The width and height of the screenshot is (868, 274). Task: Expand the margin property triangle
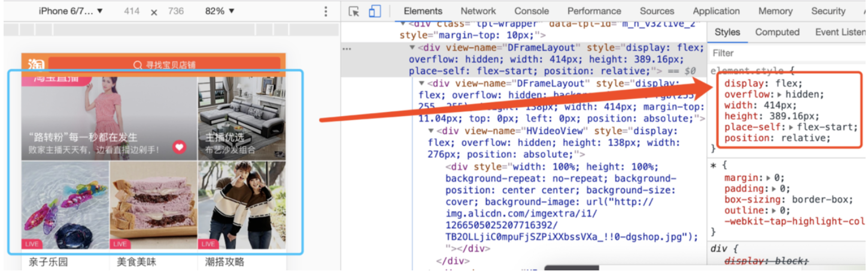coord(767,178)
